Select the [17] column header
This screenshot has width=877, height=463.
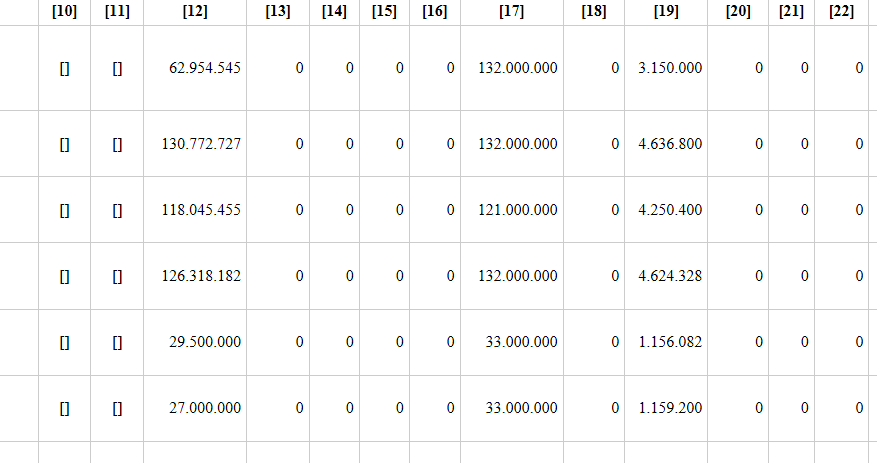coord(511,11)
